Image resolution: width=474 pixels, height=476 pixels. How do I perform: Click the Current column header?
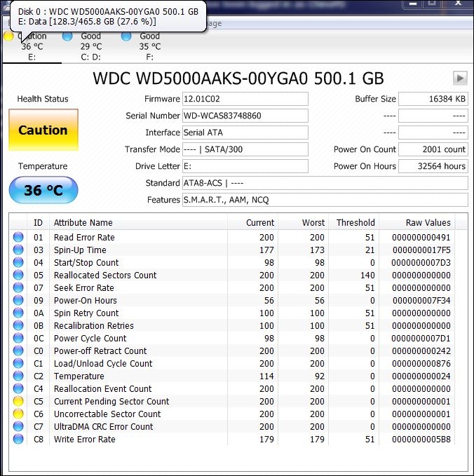tap(252, 222)
